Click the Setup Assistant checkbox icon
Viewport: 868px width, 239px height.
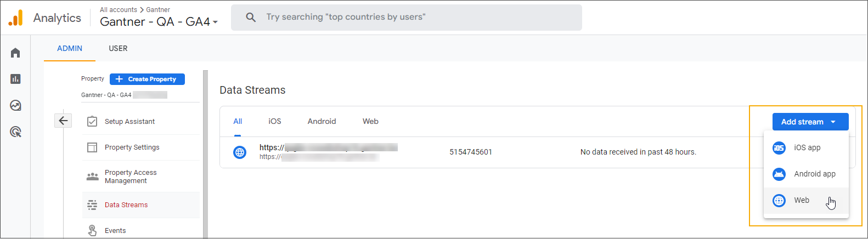pyautogui.click(x=92, y=121)
